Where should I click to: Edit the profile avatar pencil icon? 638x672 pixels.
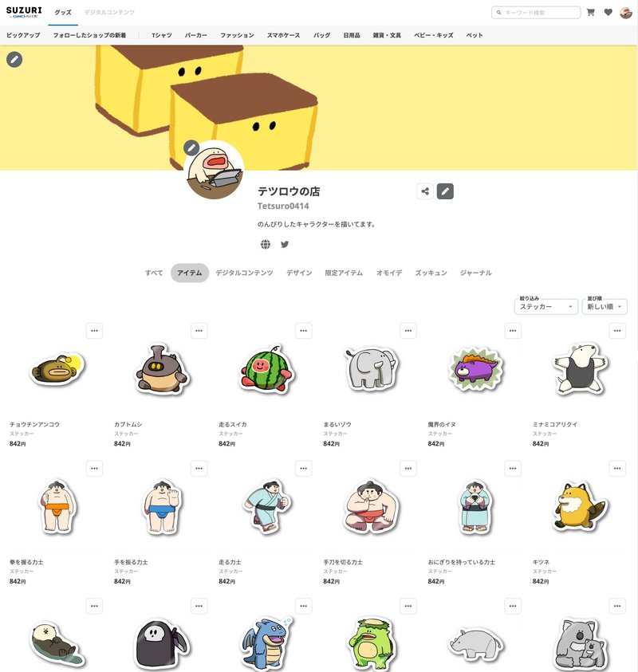(191, 147)
